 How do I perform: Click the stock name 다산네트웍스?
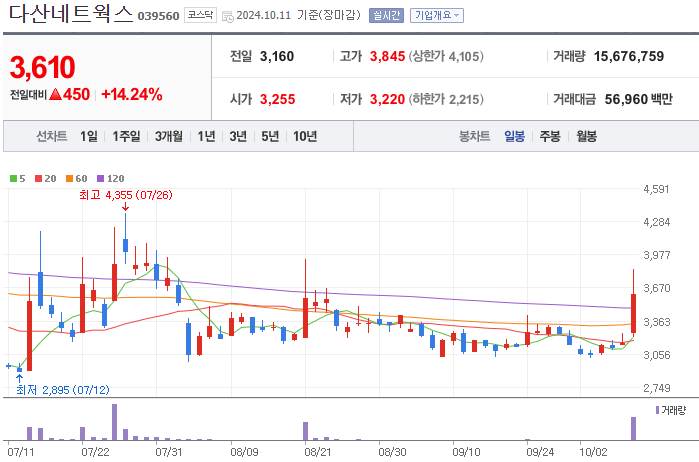pos(71,13)
